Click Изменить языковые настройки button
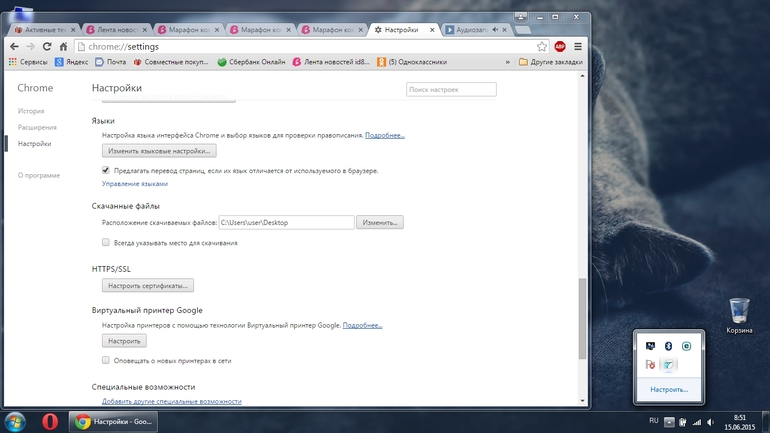Screen dimensions: 770x433 click(x=159, y=151)
